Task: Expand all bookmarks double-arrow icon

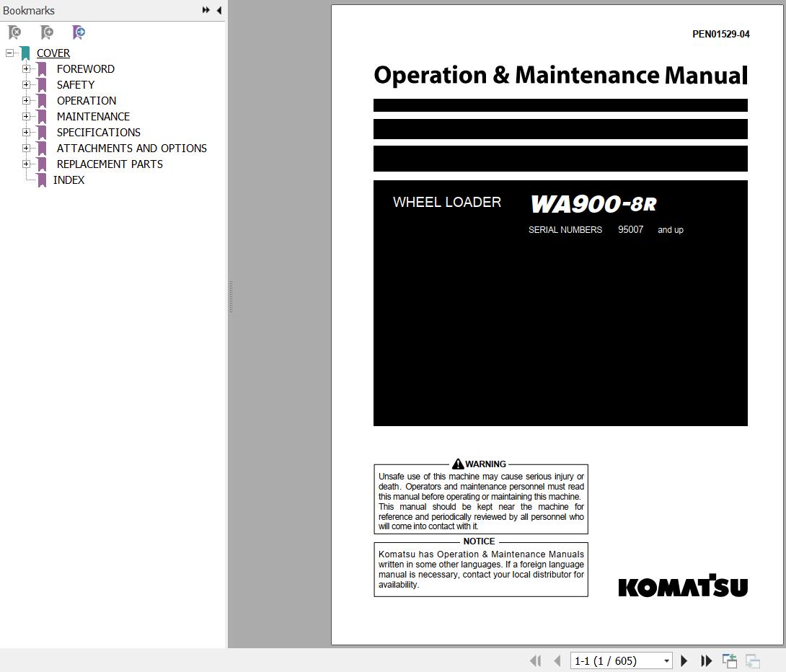Action: [206, 10]
